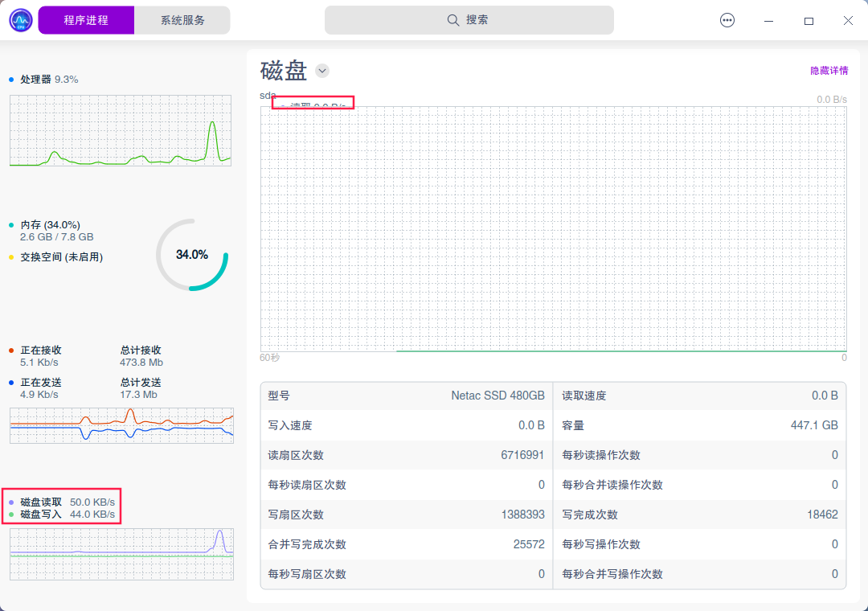868x611 pixels.
Task: Click the 隐藏详情 link
Action: pos(830,71)
